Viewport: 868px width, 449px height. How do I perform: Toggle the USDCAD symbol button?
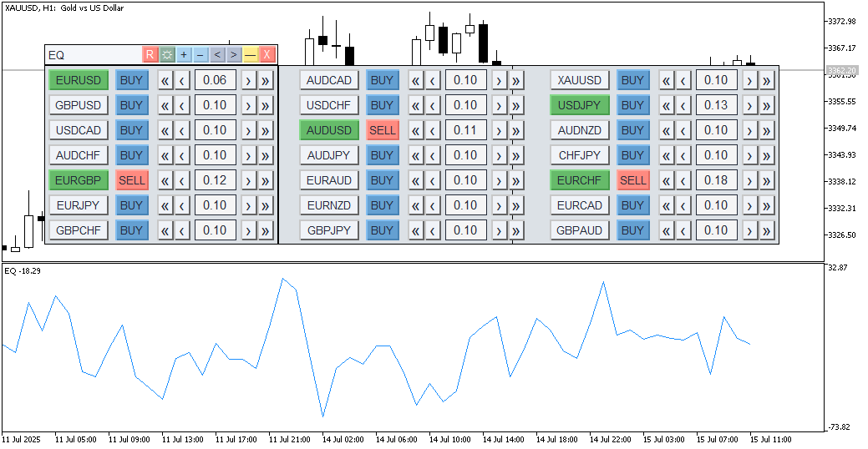[x=79, y=130]
